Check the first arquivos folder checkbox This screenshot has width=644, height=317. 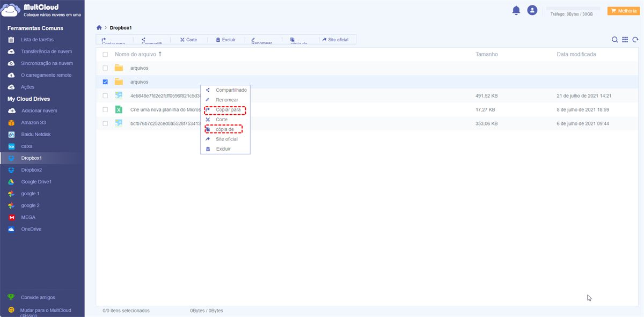pos(105,68)
